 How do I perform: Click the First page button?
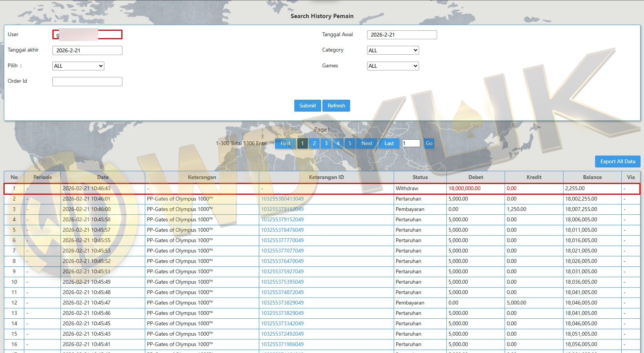285,143
